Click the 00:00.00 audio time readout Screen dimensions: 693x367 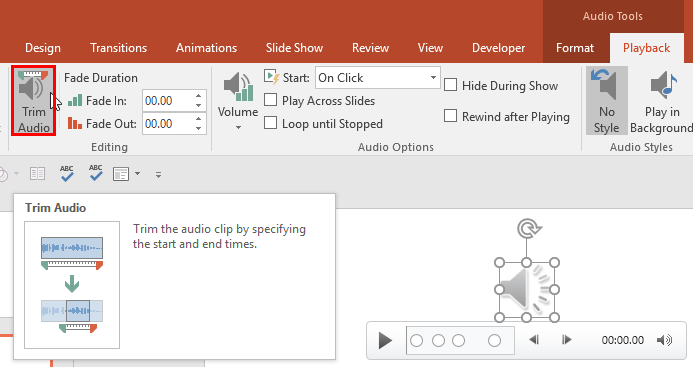point(623,340)
